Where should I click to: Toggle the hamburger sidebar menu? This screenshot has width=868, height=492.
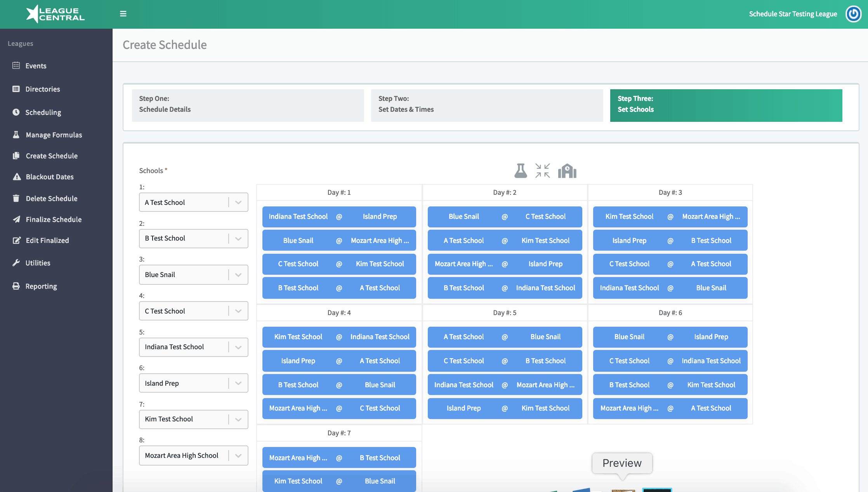click(x=123, y=14)
